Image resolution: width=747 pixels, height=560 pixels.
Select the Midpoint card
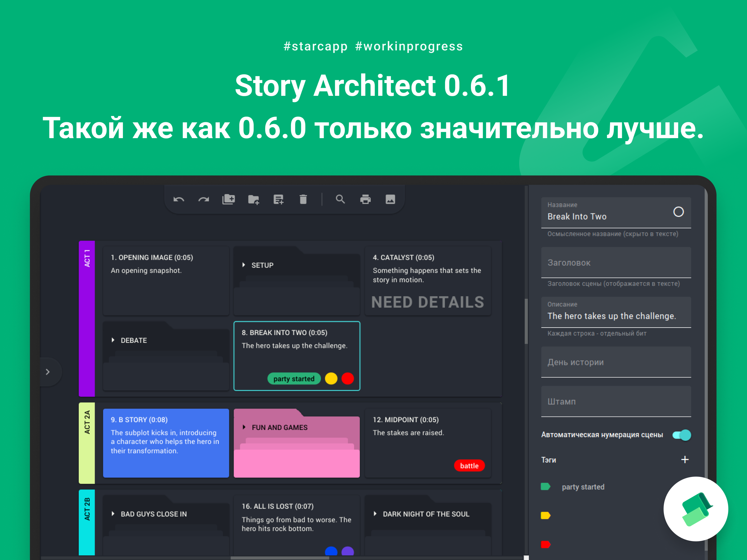pos(428,443)
